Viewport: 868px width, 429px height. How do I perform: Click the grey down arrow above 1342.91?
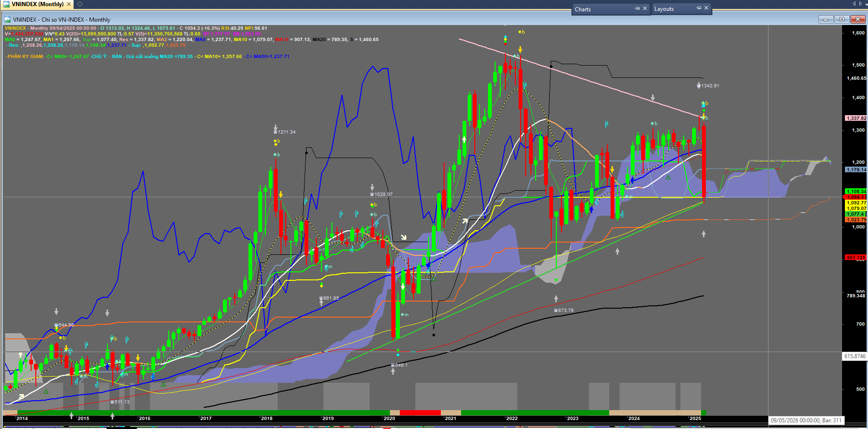tap(699, 85)
